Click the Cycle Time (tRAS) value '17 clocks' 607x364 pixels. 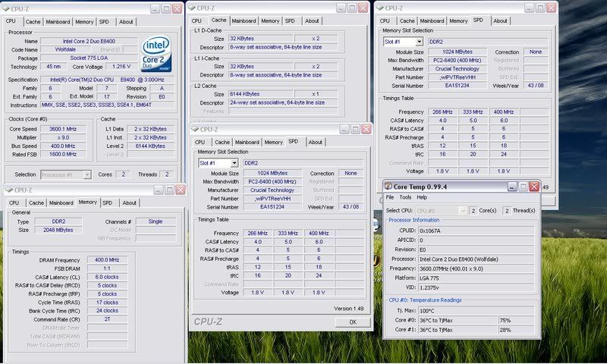[x=107, y=303]
